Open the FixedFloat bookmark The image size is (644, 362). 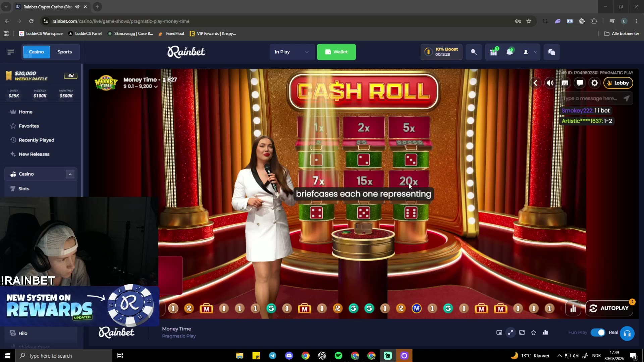tap(171, 34)
